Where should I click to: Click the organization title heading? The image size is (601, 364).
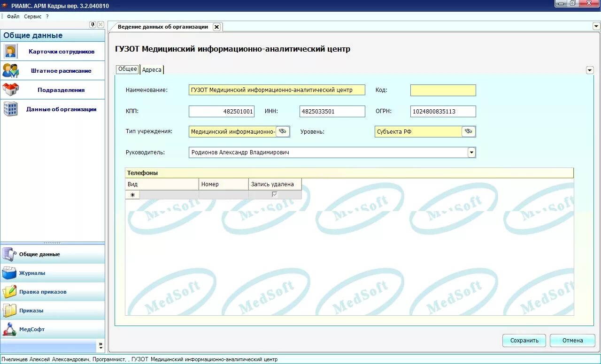(x=232, y=49)
